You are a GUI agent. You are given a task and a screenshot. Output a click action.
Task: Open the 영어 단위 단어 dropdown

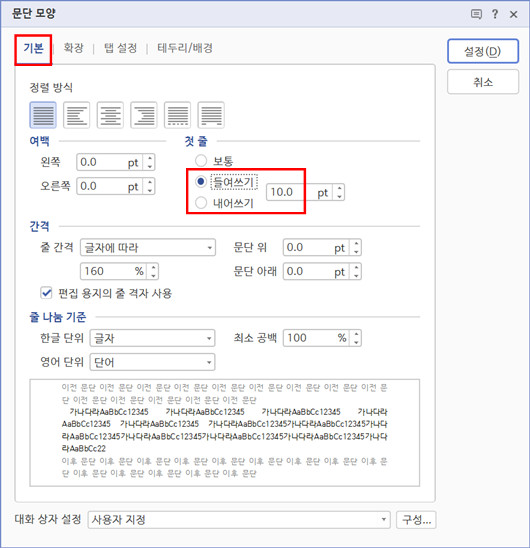coord(152,362)
